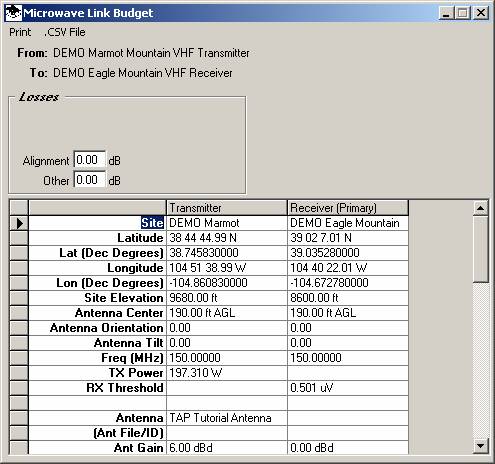Click the Latitude row selector button
The image size is (495, 464).
19,238
